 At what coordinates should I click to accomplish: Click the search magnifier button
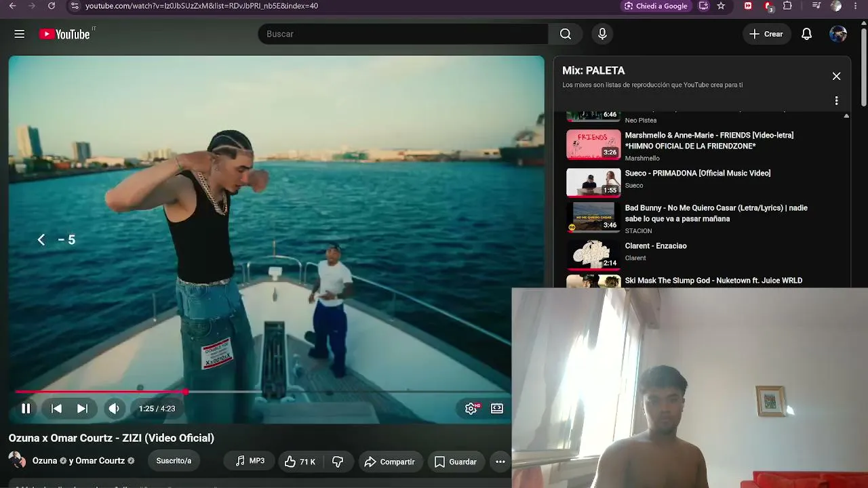tap(566, 34)
